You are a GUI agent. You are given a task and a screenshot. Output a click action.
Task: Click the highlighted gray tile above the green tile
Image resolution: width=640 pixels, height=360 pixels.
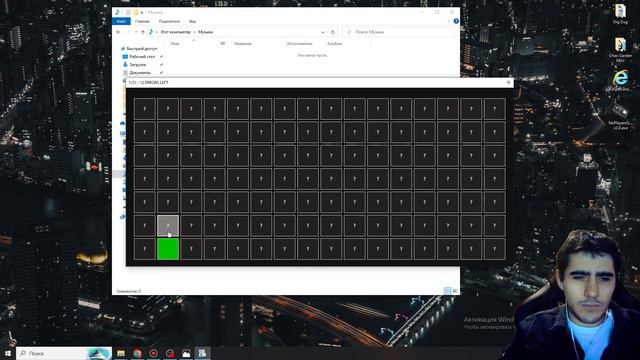(x=168, y=225)
